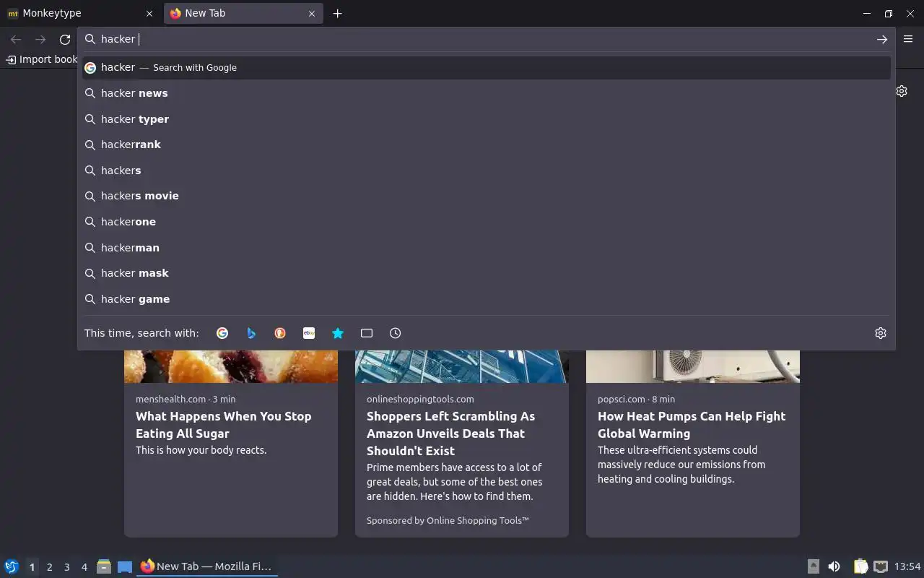The width and height of the screenshot is (924, 578).
Task: Reload the current page
Action: click(x=65, y=39)
